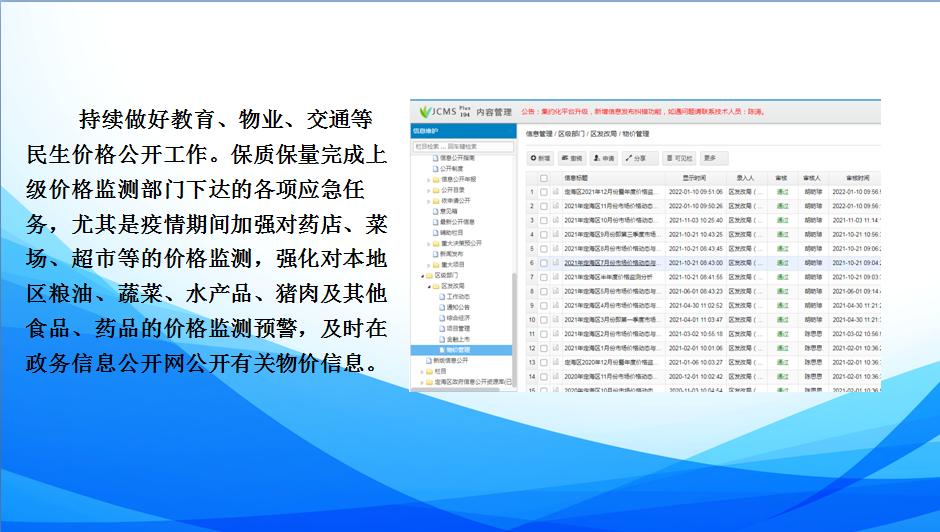Click the 分享 (share) toolbar button
This screenshot has height=532, width=940.
[636, 158]
